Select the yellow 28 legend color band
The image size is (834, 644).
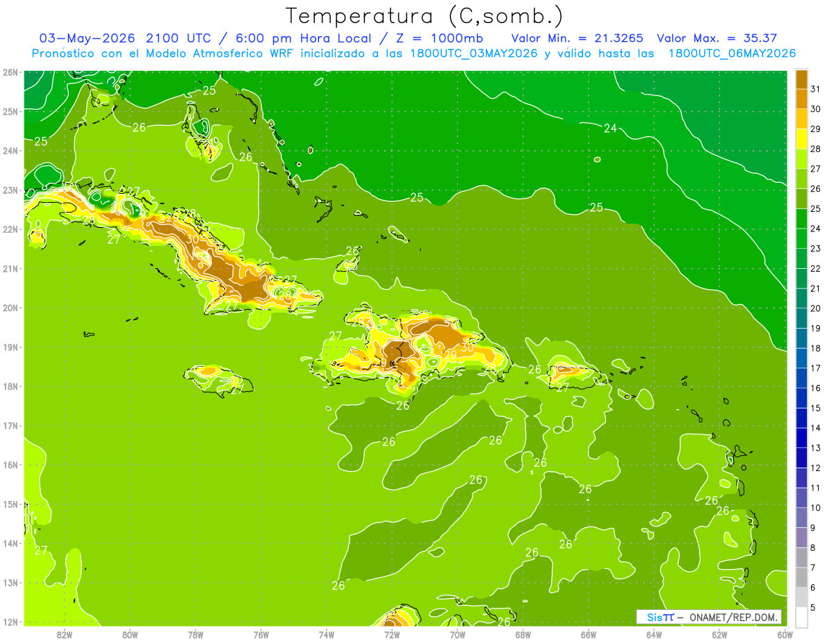[801, 140]
